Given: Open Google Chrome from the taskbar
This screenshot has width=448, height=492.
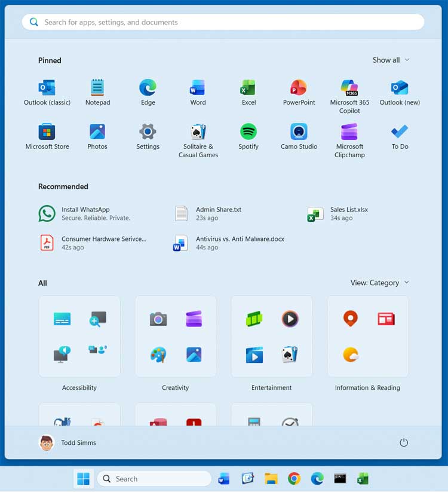Looking at the screenshot, I should [x=294, y=479].
